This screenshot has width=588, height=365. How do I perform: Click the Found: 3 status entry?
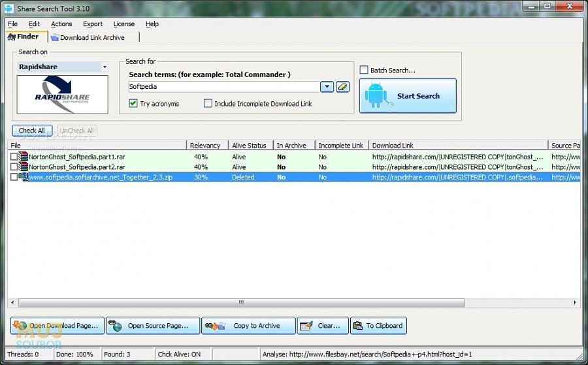118,354
